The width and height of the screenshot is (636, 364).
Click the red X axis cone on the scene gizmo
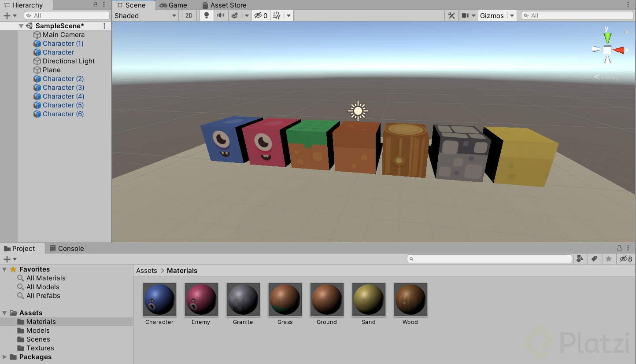tap(618, 50)
